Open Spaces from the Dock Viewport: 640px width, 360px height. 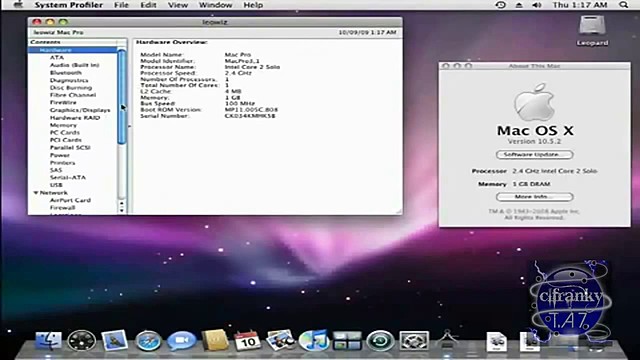coord(347,340)
